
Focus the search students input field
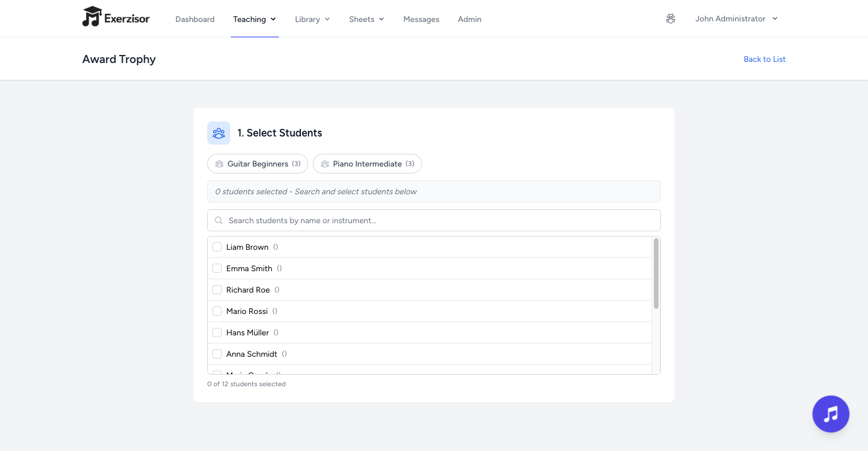(x=434, y=220)
